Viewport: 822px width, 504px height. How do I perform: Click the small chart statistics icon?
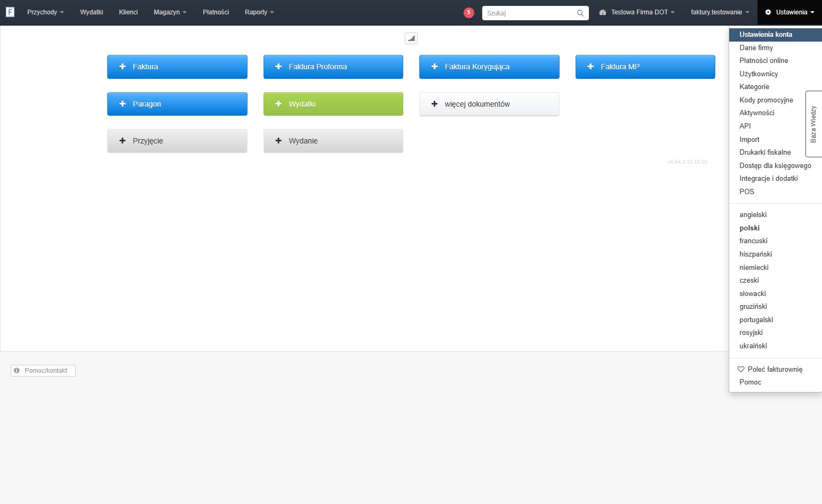(411, 38)
